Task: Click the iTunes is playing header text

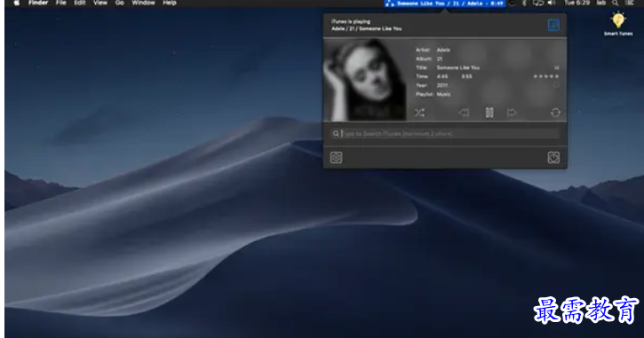Action: pyautogui.click(x=351, y=22)
